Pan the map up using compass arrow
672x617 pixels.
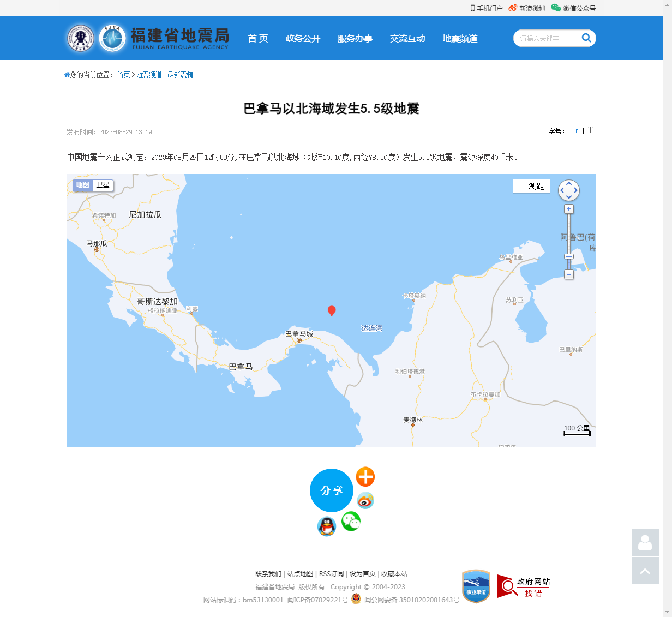[x=569, y=184]
